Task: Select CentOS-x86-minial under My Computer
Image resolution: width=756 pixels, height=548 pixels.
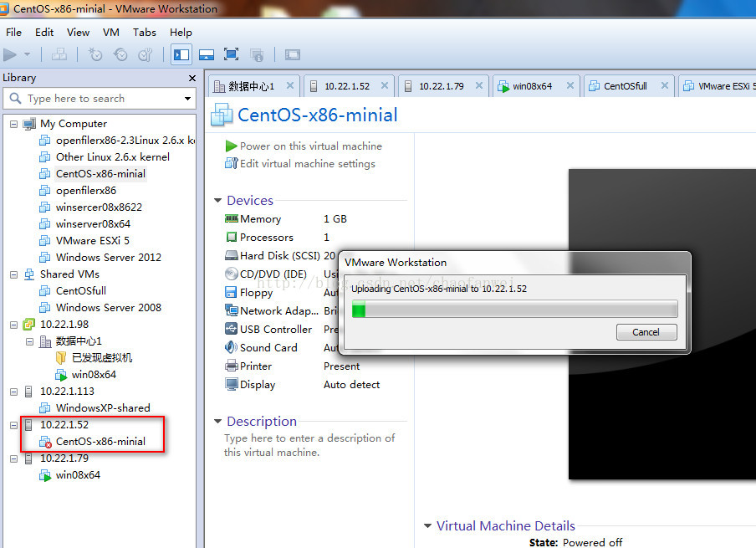Action: (93, 174)
